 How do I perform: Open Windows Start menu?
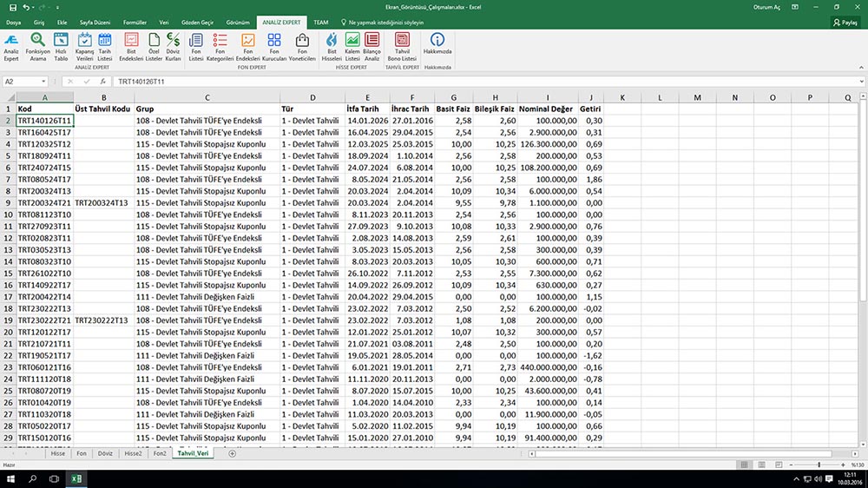10,479
